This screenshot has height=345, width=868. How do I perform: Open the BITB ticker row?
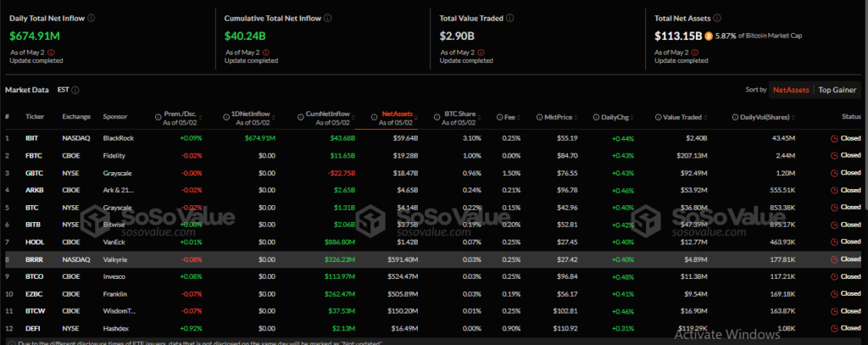(x=33, y=225)
